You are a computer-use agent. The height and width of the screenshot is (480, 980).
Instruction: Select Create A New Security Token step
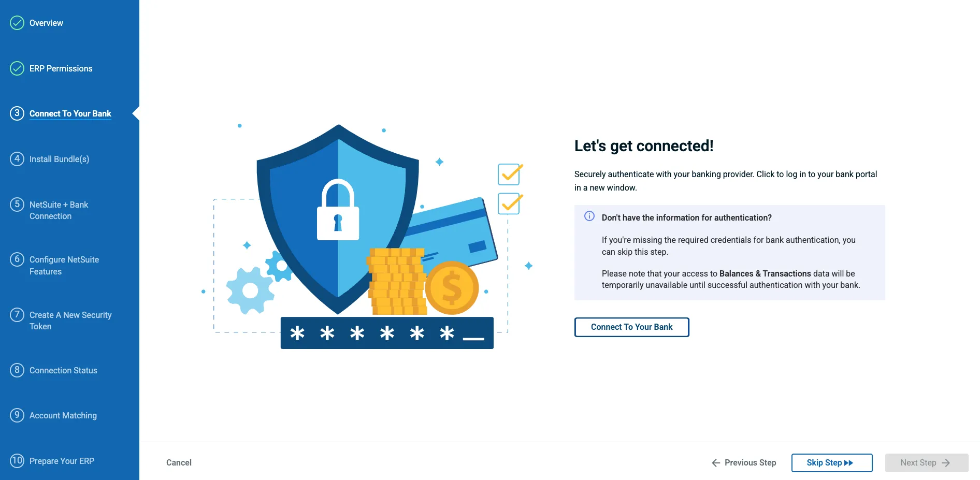tap(70, 321)
